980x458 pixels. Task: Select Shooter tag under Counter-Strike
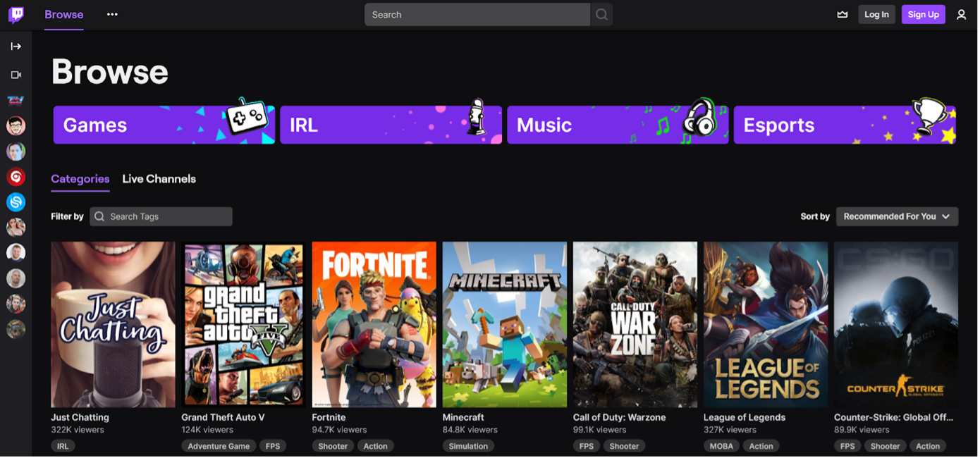click(886, 447)
